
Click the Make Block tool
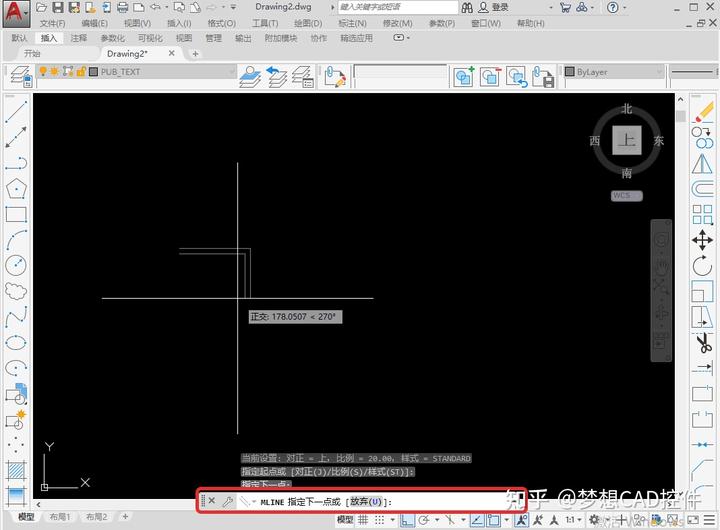tap(16, 419)
